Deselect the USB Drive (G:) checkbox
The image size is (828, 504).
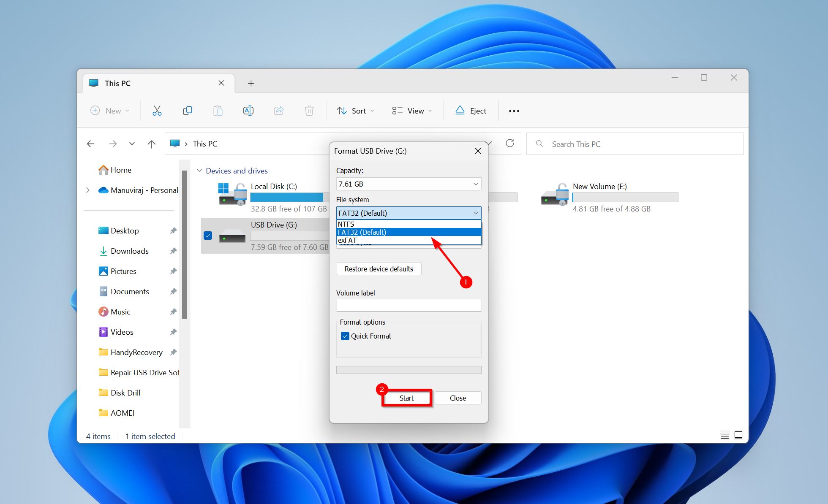(208, 236)
